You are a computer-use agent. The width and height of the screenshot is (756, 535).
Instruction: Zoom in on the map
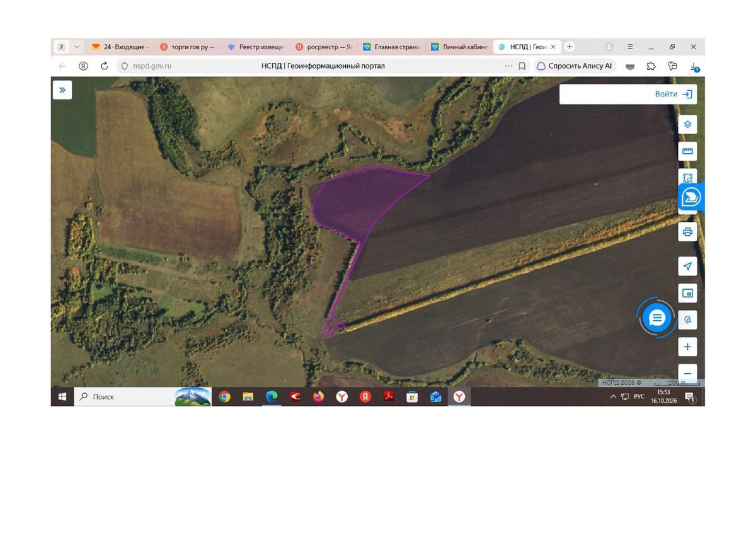(687, 347)
